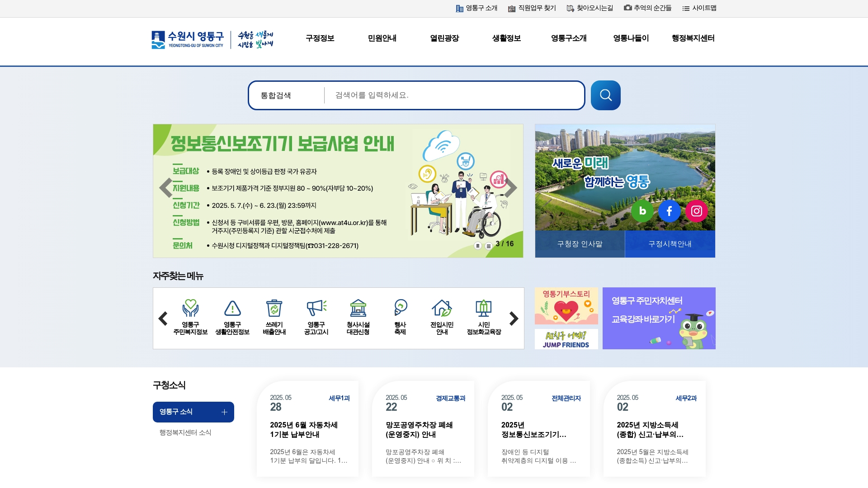The width and height of the screenshot is (868, 488).
Task: Expand the 통합검색 search category selector
Action: [x=287, y=95]
